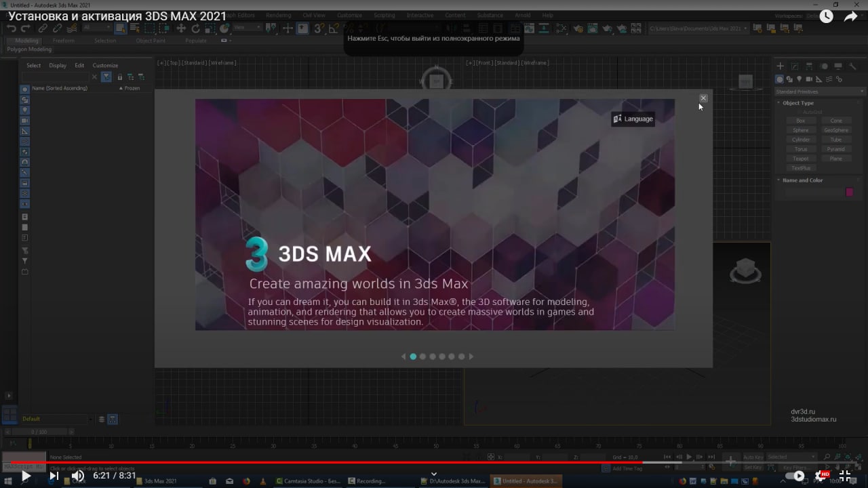The width and height of the screenshot is (868, 488).
Task: Select last slide dot in welcome carousel
Action: click(462, 357)
